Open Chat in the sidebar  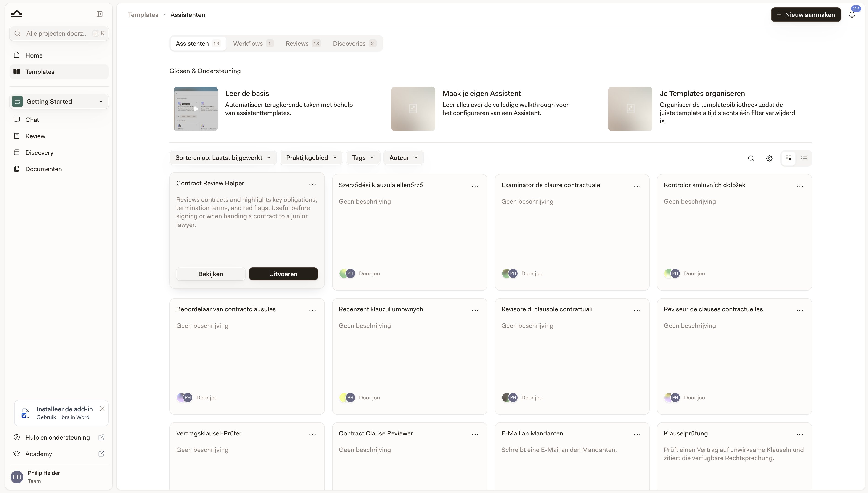click(59, 120)
